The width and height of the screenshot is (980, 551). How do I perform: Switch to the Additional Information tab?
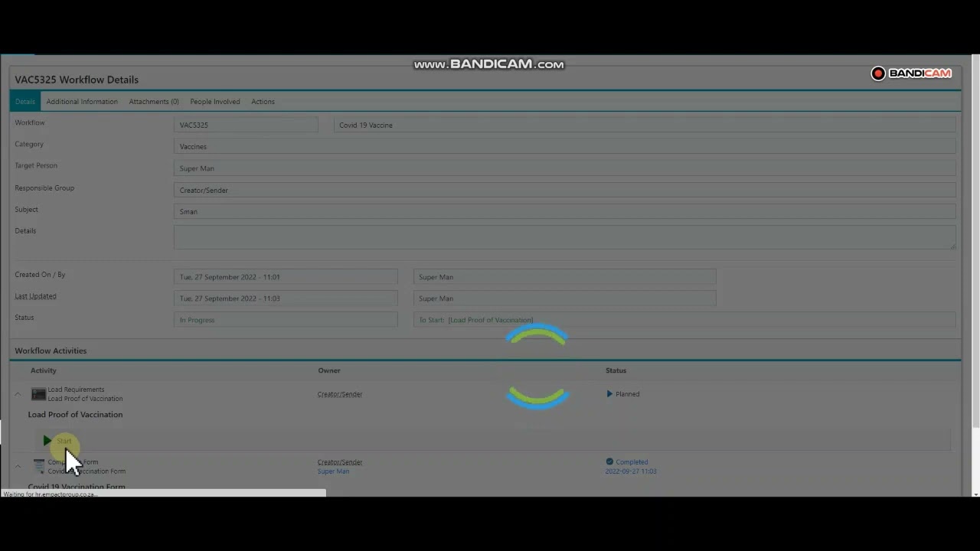(x=82, y=101)
